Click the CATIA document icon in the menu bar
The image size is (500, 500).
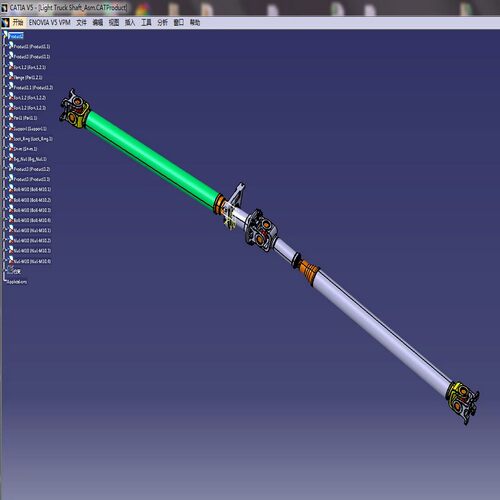click(5, 23)
